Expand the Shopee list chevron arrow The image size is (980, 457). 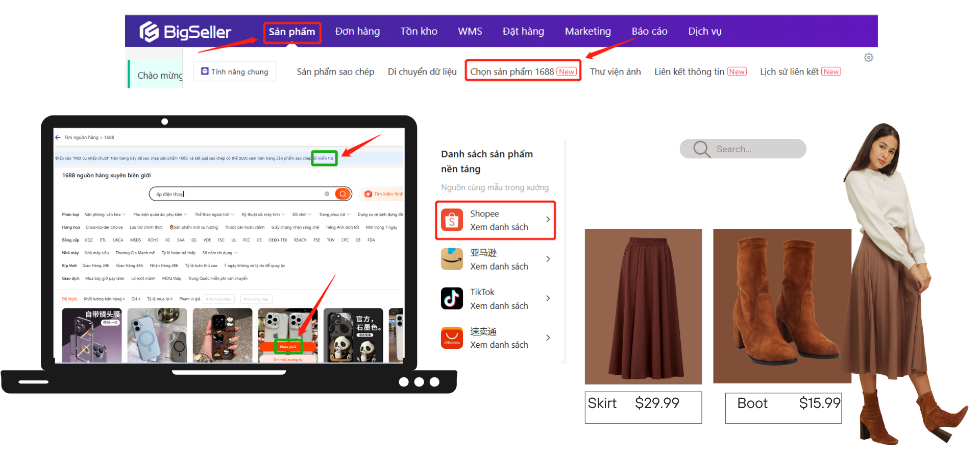548,220
